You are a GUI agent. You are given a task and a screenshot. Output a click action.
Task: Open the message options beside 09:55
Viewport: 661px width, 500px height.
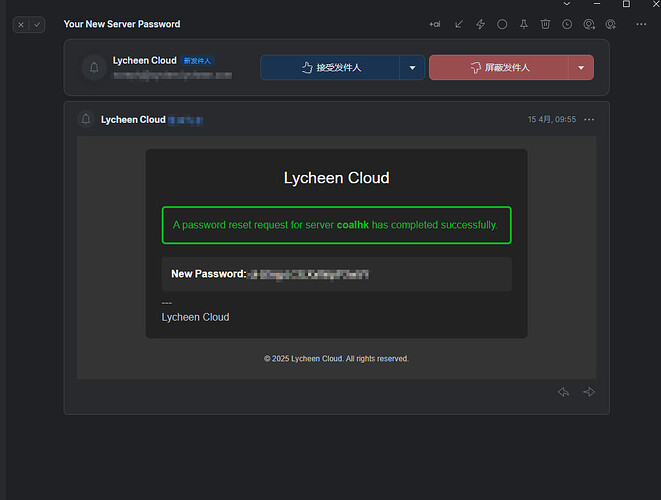pyautogui.click(x=589, y=120)
